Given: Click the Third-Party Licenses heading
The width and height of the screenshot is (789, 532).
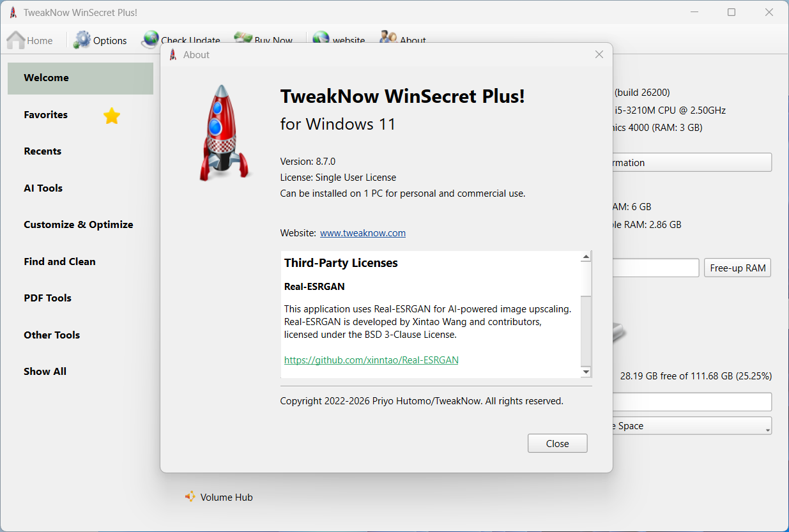Looking at the screenshot, I should click(341, 263).
